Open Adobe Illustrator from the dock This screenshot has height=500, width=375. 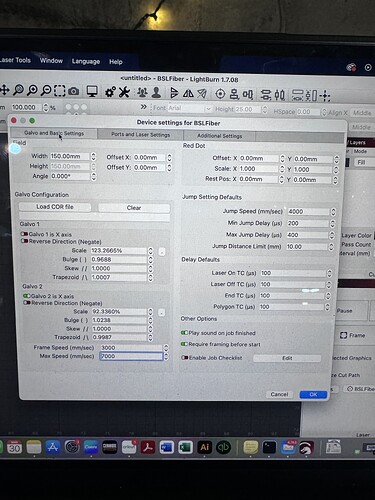205,447
